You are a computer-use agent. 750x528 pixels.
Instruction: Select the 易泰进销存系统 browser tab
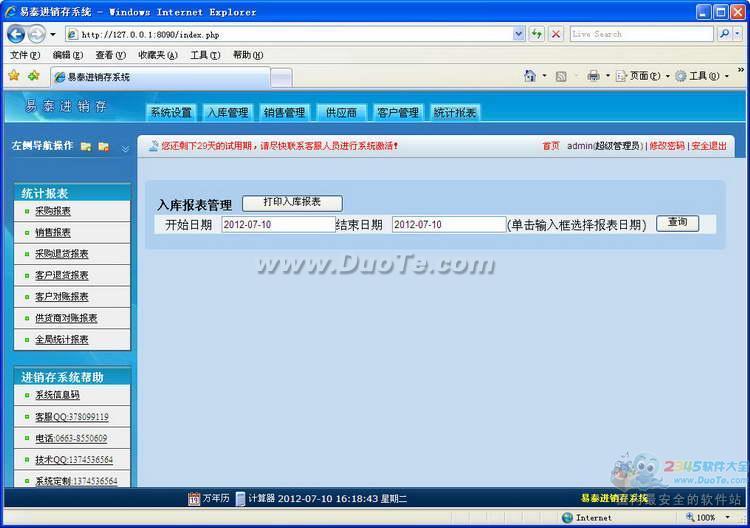(x=160, y=77)
